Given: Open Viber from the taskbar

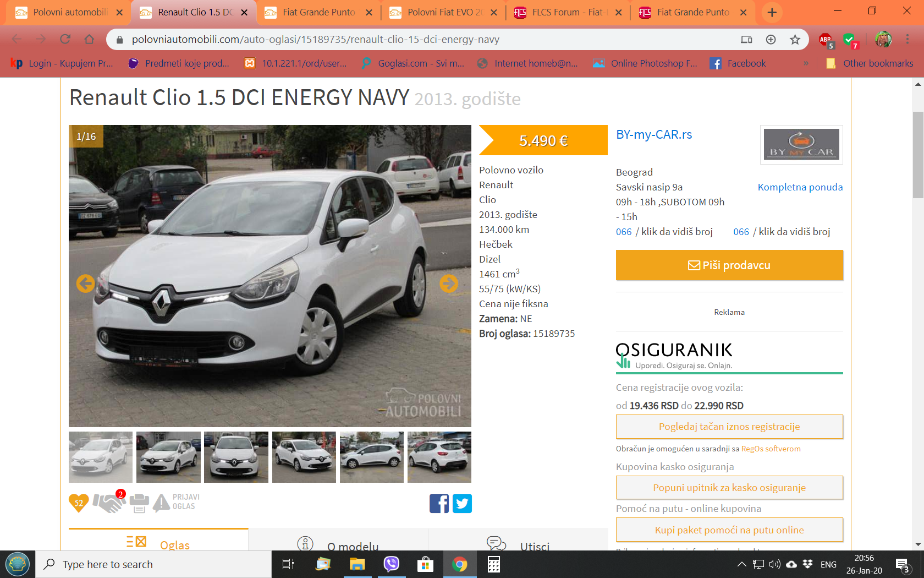Looking at the screenshot, I should (x=391, y=564).
